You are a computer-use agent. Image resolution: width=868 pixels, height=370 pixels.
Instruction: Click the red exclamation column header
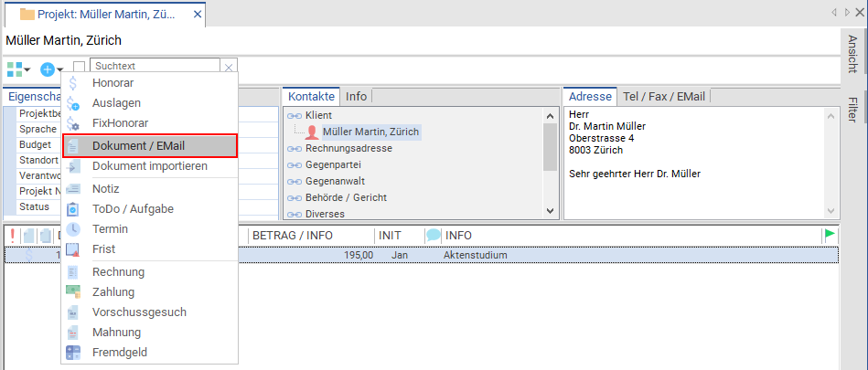click(x=13, y=235)
